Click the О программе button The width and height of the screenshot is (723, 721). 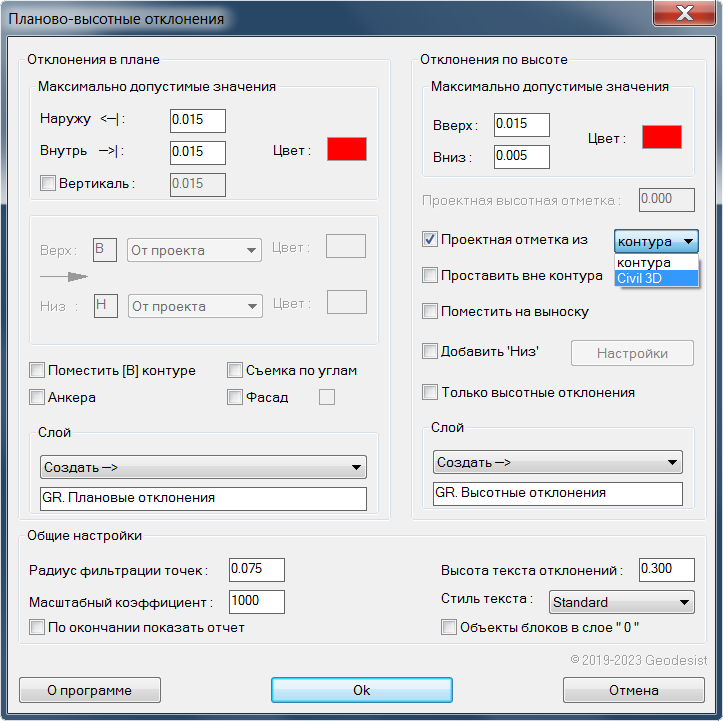[x=90, y=690]
